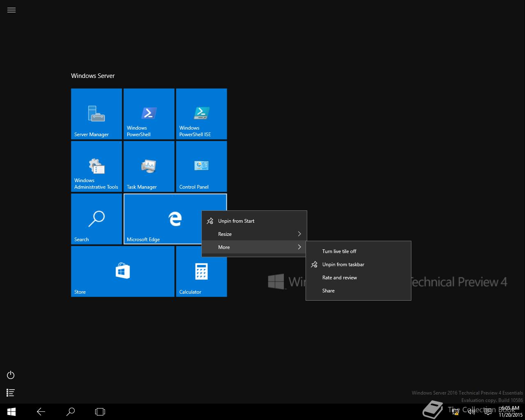Click the volume speaker tray icon
Viewport: 525px width, 420px height.
point(472,412)
